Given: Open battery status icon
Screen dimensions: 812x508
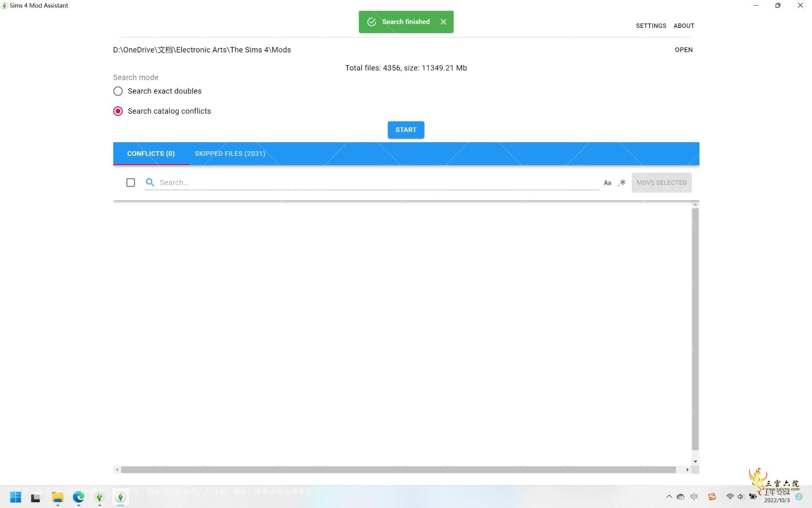Looking at the screenshot, I should coord(753,497).
